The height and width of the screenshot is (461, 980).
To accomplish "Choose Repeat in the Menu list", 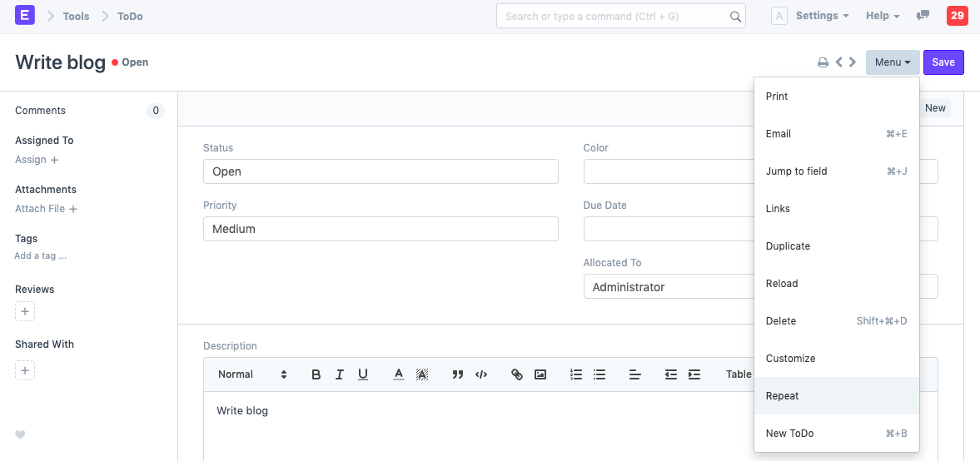I will point(782,396).
